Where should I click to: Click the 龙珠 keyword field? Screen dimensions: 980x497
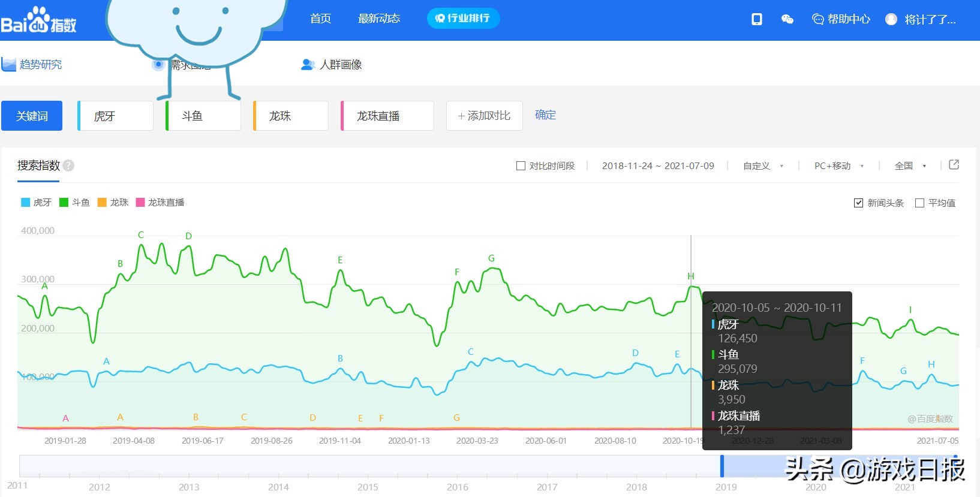291,116
